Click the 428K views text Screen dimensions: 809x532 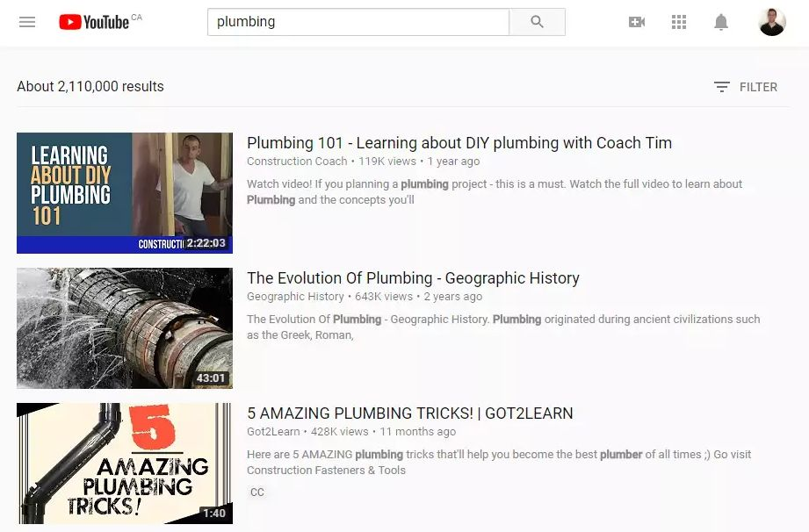coord(339,431)
